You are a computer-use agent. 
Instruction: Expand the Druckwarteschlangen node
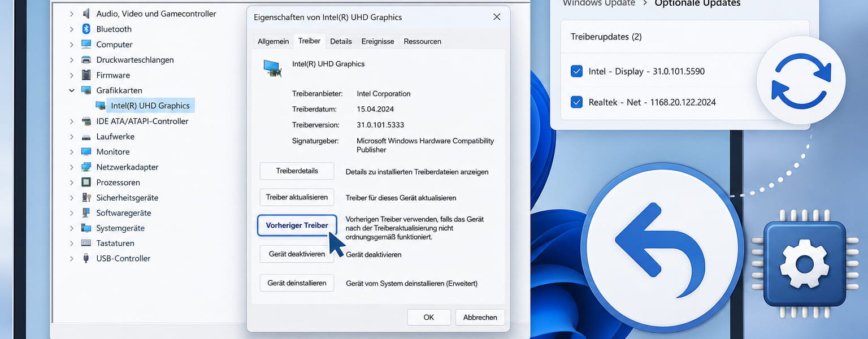[72, 59]
